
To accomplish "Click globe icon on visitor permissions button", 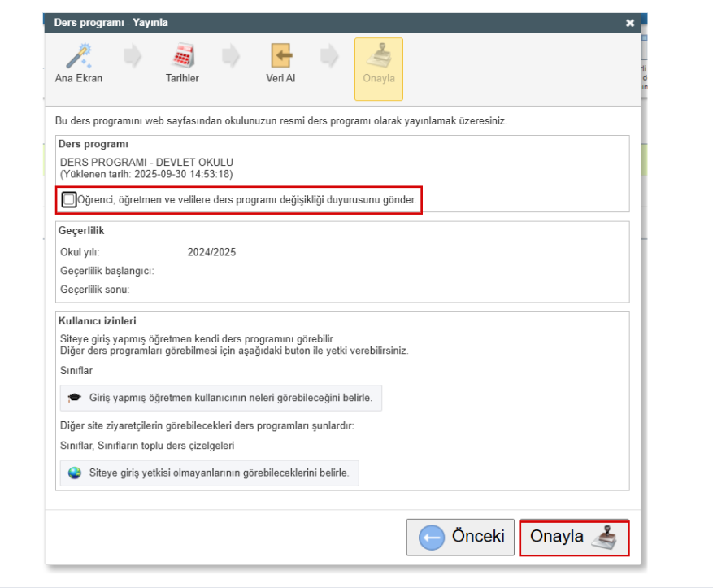I will 75,473.
